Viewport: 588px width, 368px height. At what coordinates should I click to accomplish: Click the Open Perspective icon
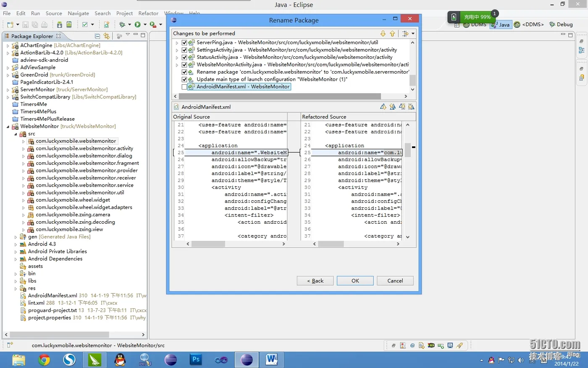(457, 24)
